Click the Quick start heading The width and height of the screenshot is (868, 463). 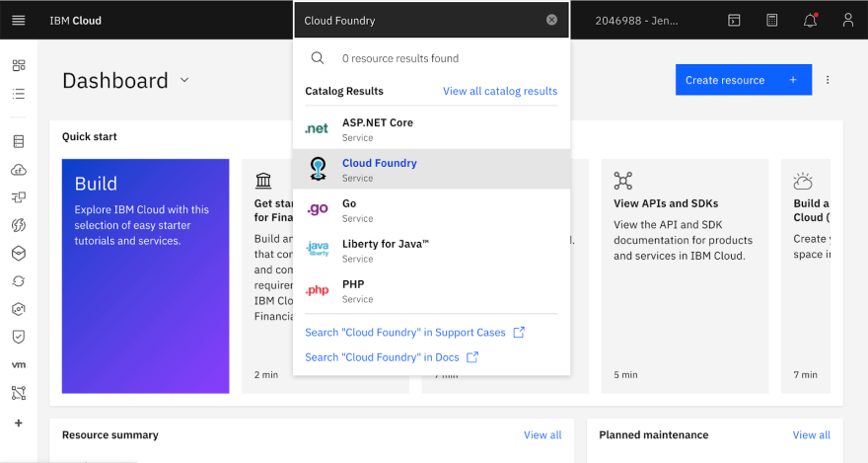[89, 136]
